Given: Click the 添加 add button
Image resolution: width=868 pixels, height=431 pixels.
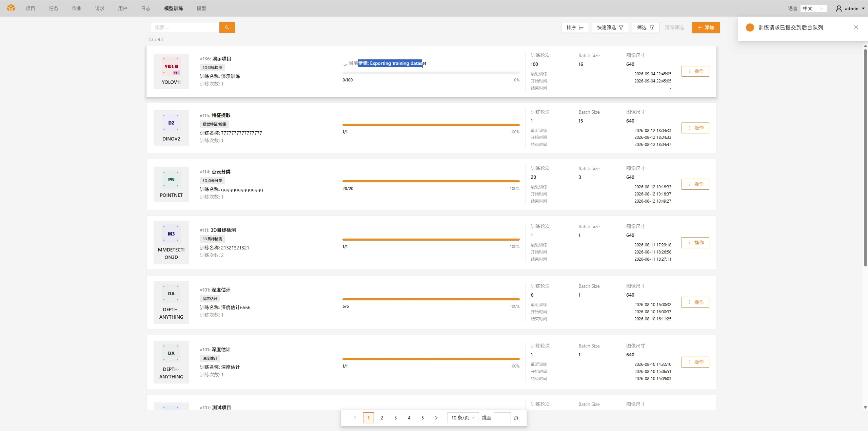Looking at the screenshot, I should tap(706, 27).
